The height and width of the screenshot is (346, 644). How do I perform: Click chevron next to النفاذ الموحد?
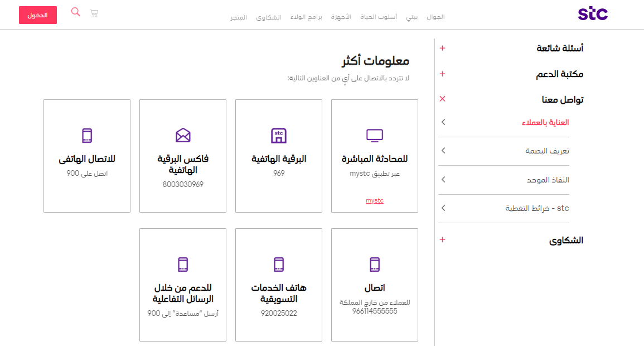tap(443, 180)
